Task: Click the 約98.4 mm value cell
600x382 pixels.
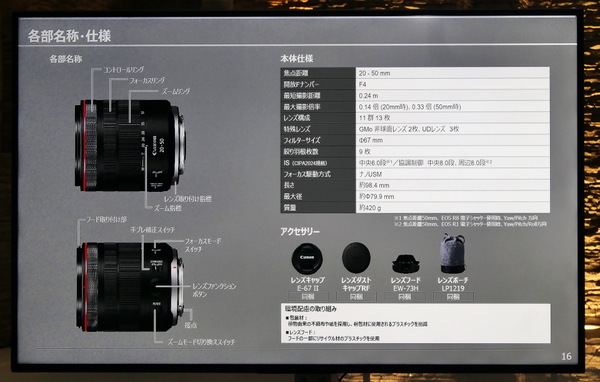Action: point(453,185)
